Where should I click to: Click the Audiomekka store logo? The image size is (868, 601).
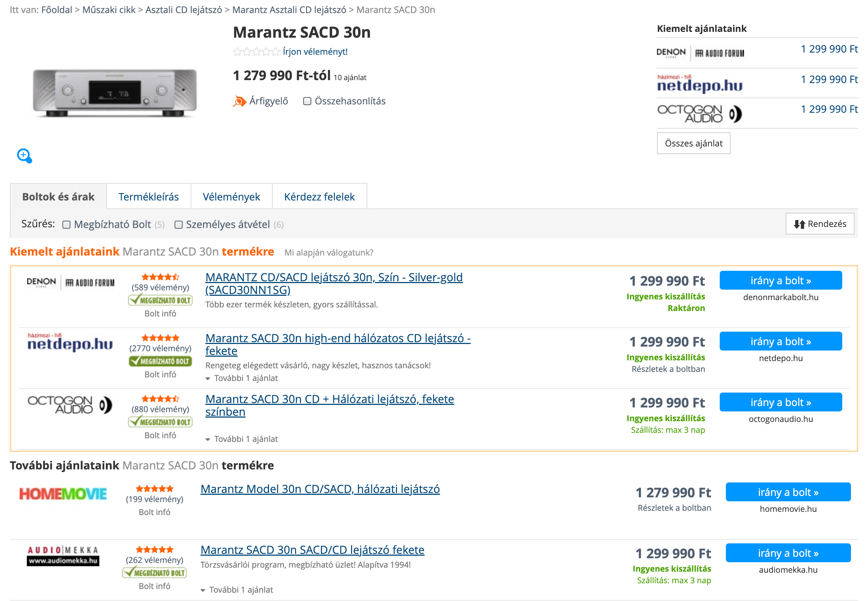pos(63,556)
